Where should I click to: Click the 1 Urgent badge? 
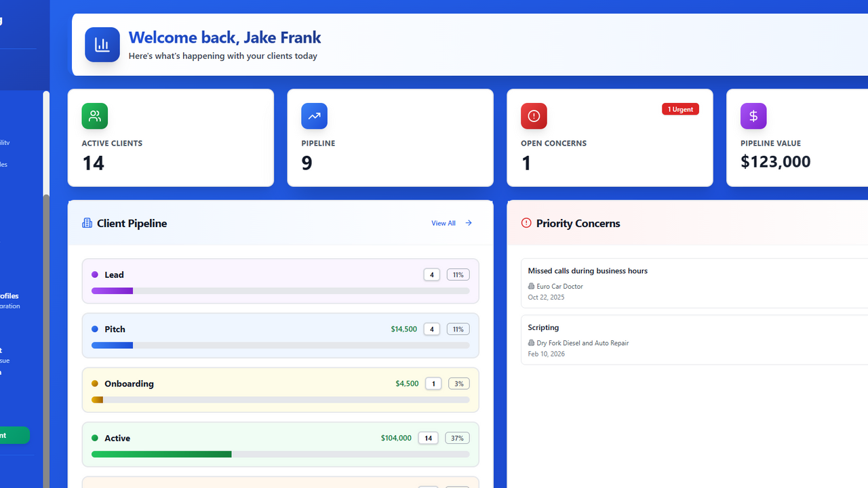680,109
